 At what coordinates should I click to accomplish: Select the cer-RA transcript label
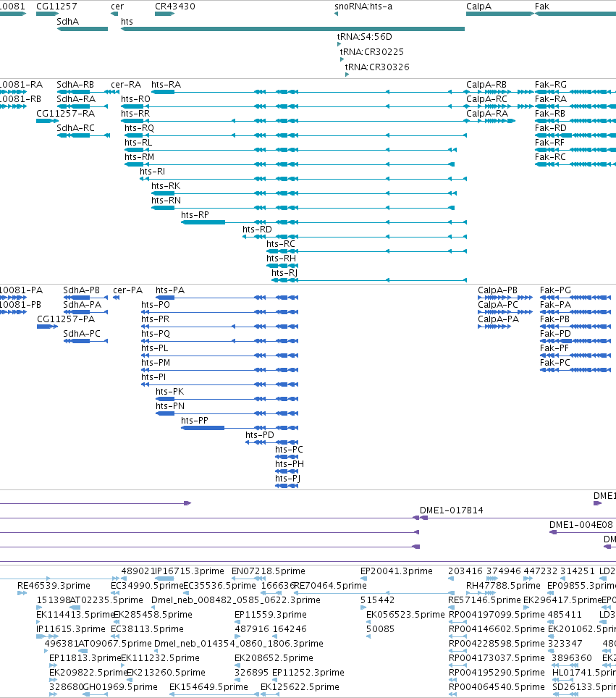point(126,85)
